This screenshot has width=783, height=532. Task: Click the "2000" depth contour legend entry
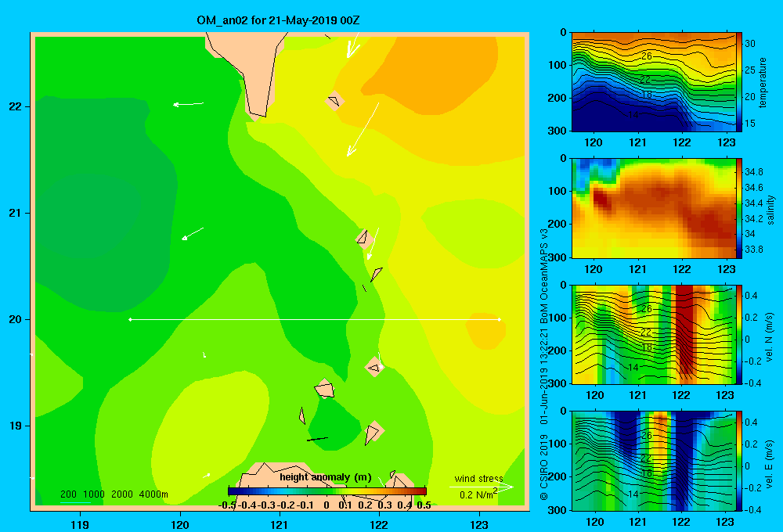pos(122,494)
